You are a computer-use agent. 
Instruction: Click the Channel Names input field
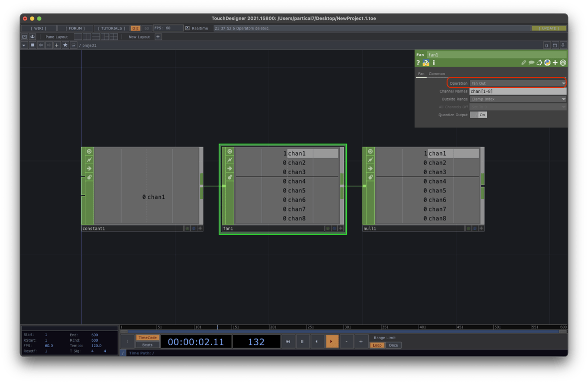[518, 91]
